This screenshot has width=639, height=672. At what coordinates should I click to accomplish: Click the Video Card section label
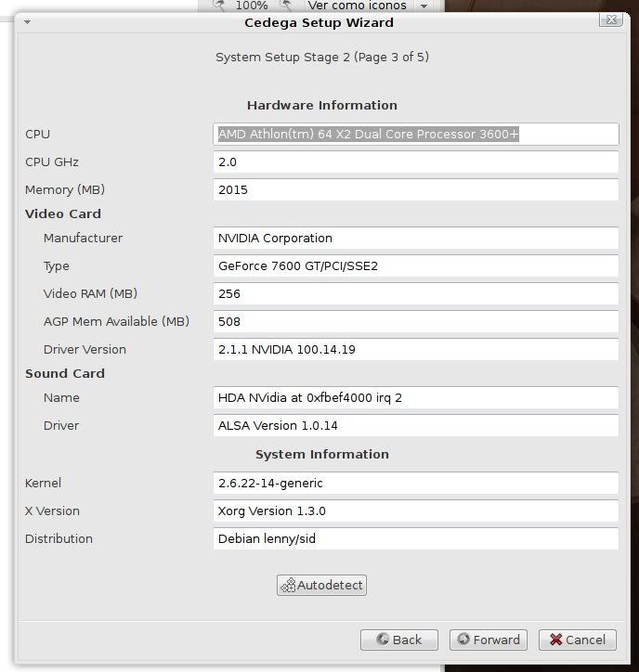(63, 213)
